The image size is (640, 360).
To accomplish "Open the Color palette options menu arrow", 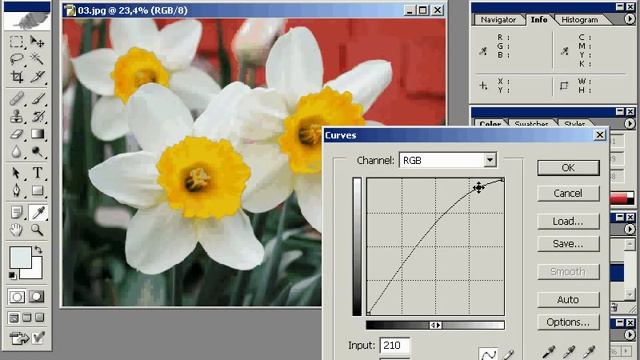I will (x=629, y=123).
